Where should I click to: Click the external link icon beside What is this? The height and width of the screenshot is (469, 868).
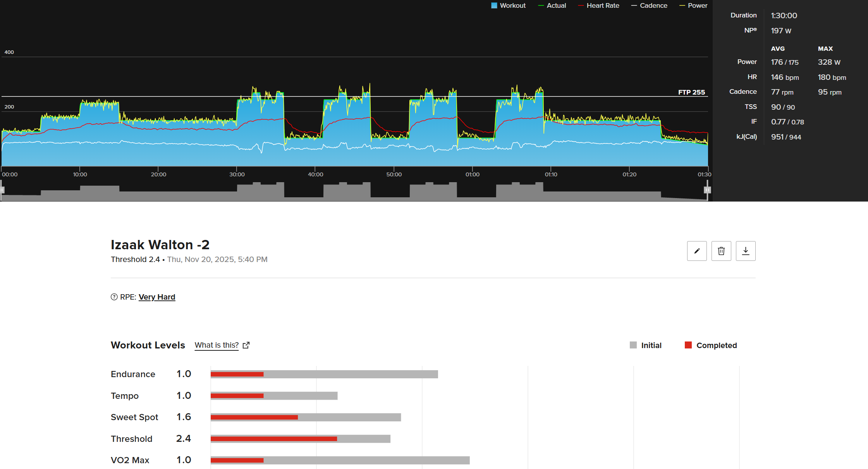[x=246, y=345]
